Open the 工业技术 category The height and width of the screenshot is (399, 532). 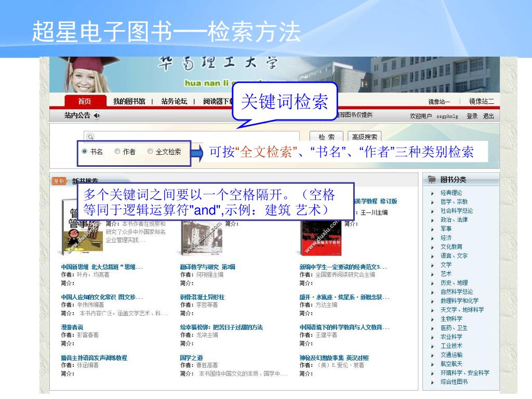[x=451, y=345]
